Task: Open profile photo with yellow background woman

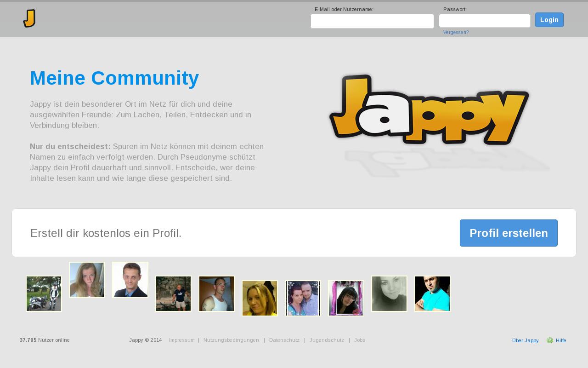Action: click(x=260, y=299)
